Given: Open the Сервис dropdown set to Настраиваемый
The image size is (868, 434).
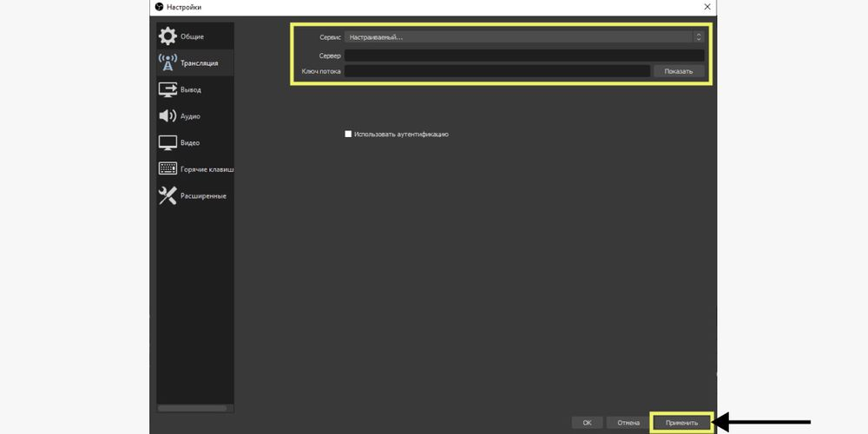Looking at the screenshot, I should 524,37.
